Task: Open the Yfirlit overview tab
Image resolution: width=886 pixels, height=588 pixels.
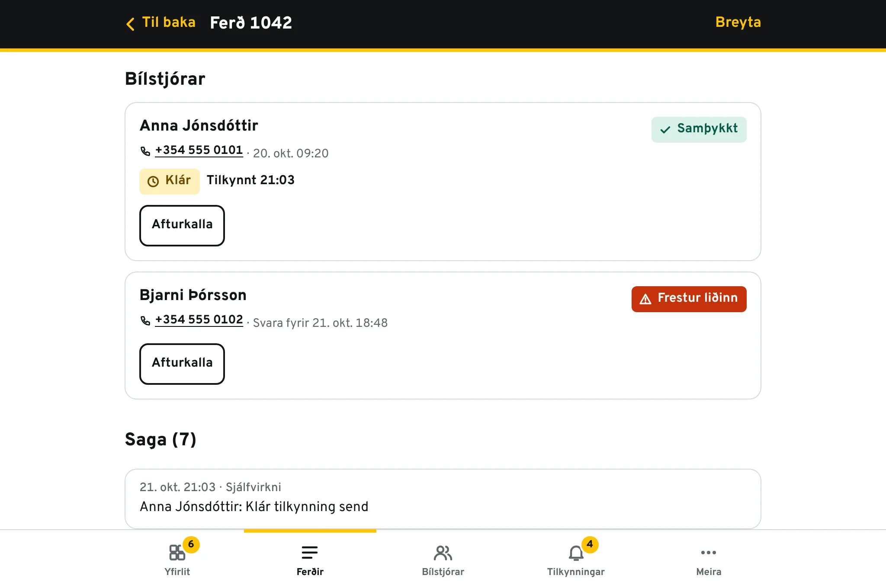Action: click(177, 559)
